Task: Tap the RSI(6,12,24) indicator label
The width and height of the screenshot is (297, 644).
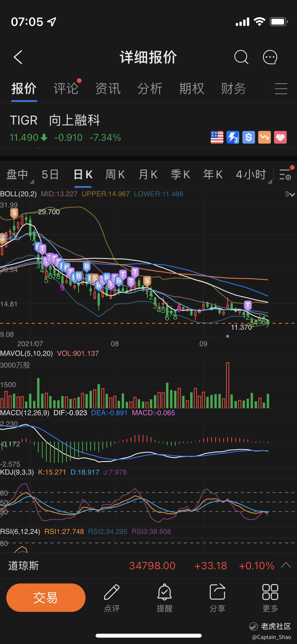Action: pyautogui.click(x=20, y=532)
